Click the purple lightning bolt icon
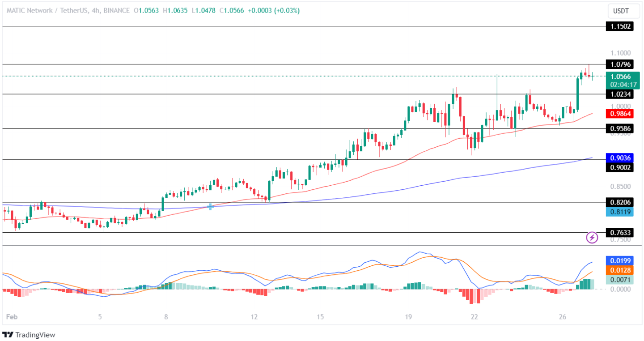The height and width of the screenshot is (341, 644). click(592, 237)
